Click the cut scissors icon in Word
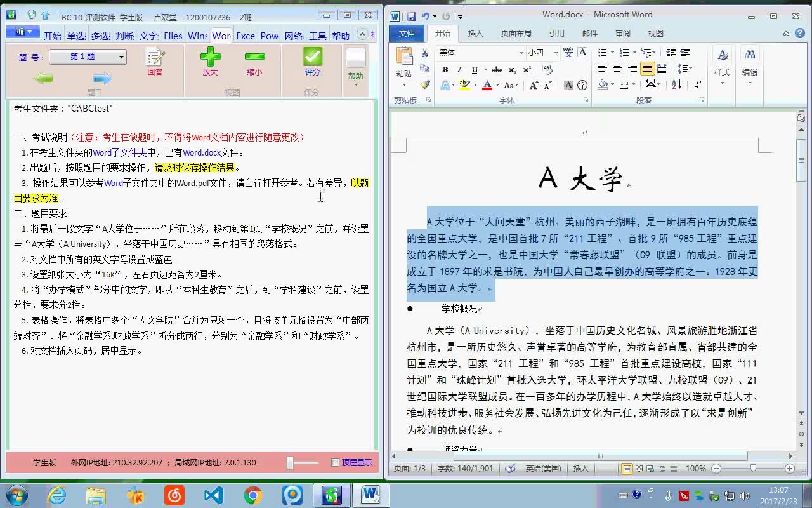The height and width of the screenshot is (508, 812). [425, 53]
